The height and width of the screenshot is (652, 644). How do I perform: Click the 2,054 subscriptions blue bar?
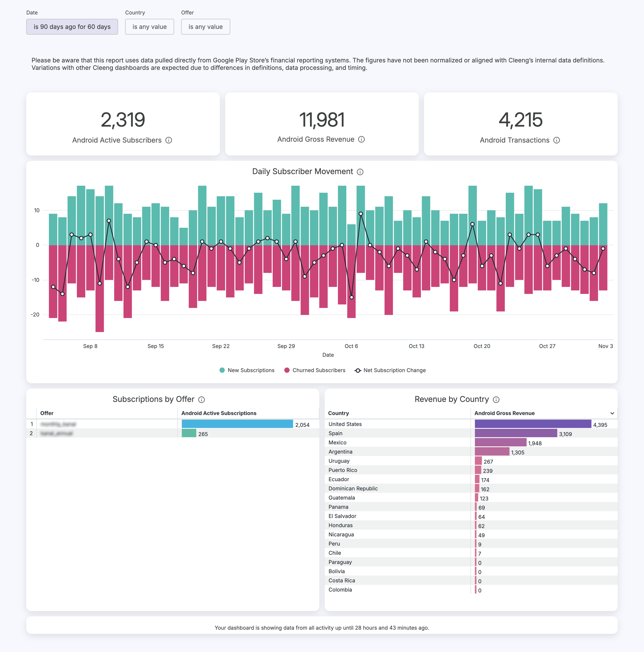237,424
